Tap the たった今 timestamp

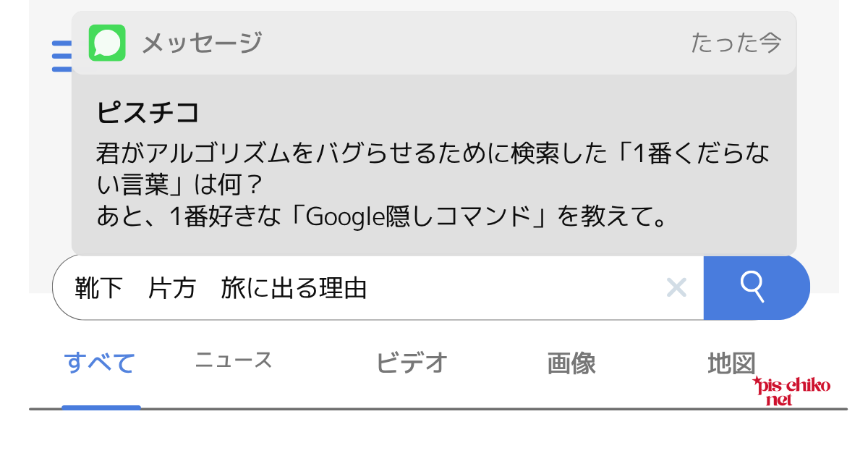tap(736, 43)
